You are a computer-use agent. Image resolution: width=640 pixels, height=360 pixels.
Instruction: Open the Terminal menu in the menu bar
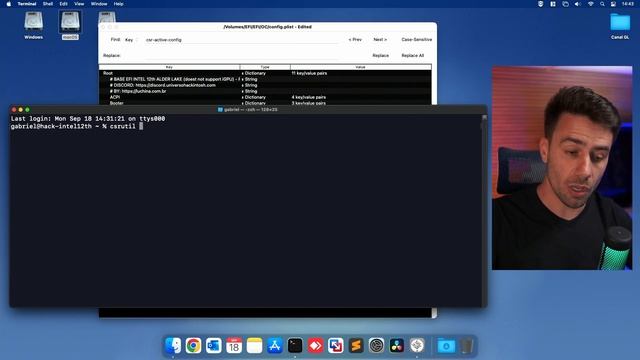pyautogui.click(x=27, y=4)
